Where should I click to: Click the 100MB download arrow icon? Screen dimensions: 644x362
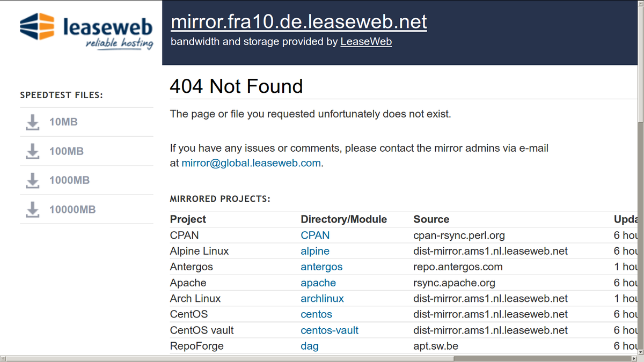(x=33, y=151)
